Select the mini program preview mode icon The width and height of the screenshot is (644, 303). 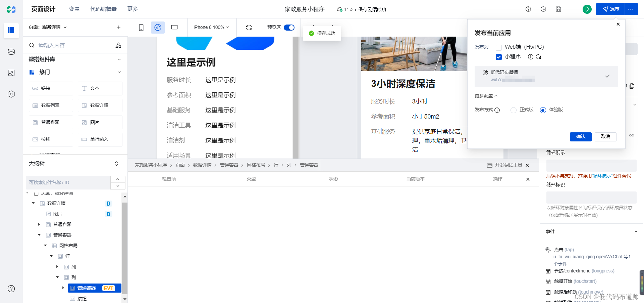[158, 28]
